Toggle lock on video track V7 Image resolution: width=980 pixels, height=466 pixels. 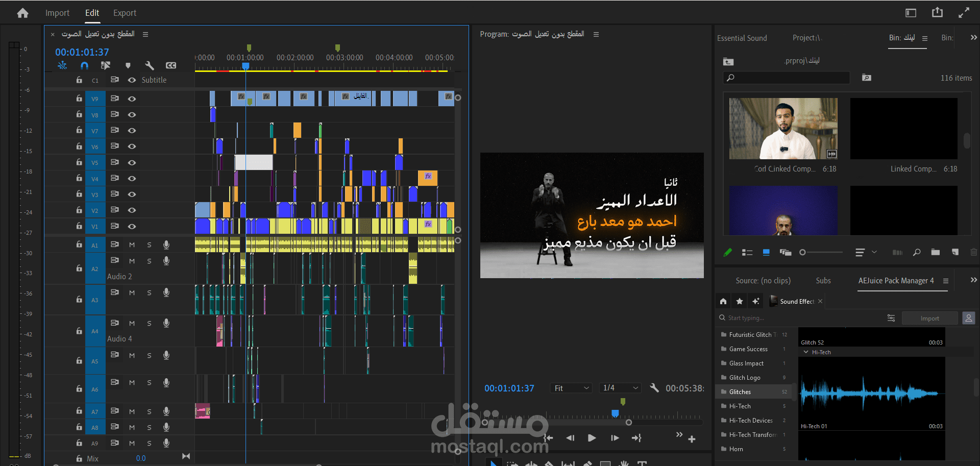(79, 130)
